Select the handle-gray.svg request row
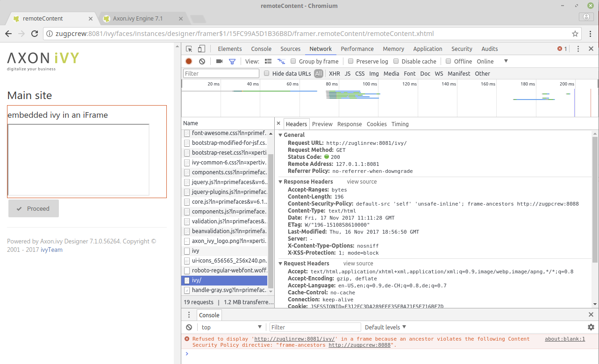Viewport: 599px width, 364px height. (x=225, y=290)
